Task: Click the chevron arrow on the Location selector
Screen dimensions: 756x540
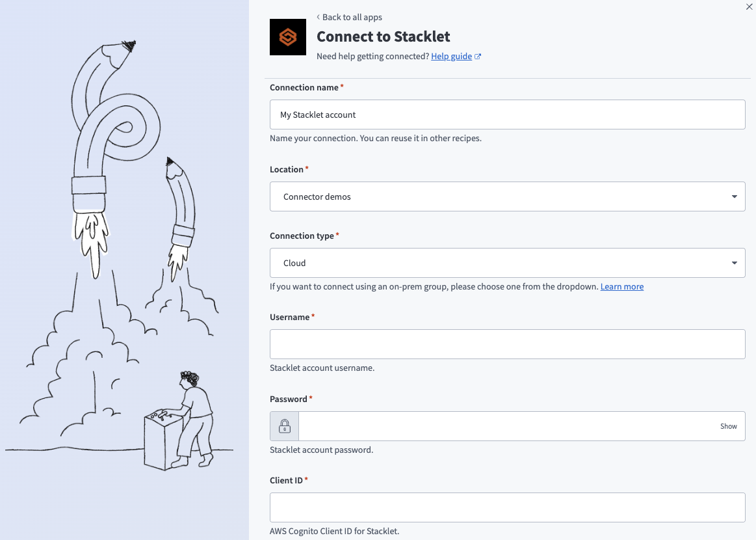Action: coord(734,196)
